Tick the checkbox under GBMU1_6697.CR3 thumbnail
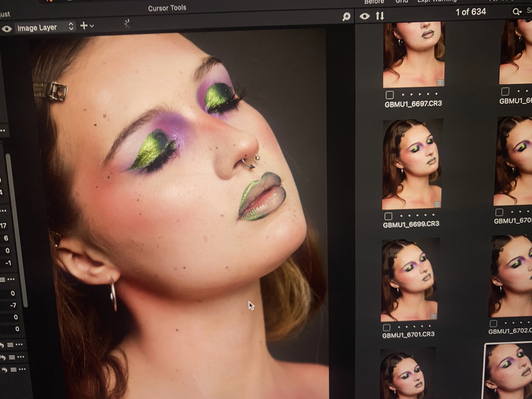 [389, 95]
